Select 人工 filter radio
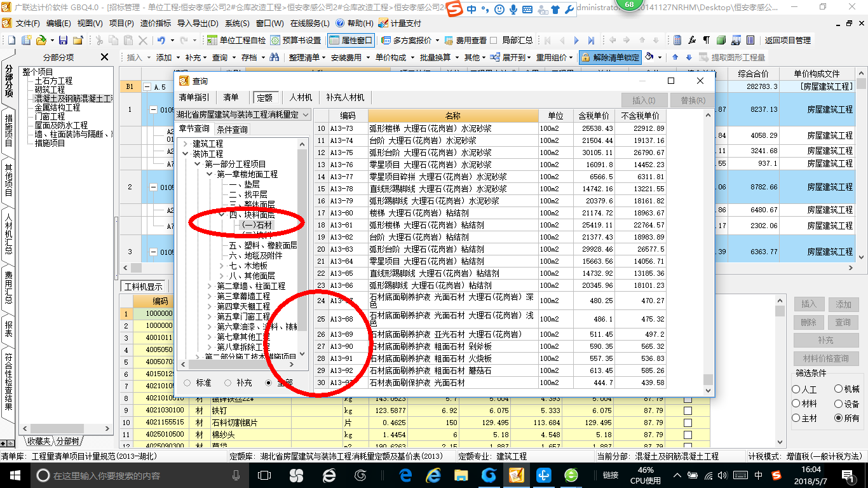This screenshot has width=868, height=488. (x=796, y=389)
